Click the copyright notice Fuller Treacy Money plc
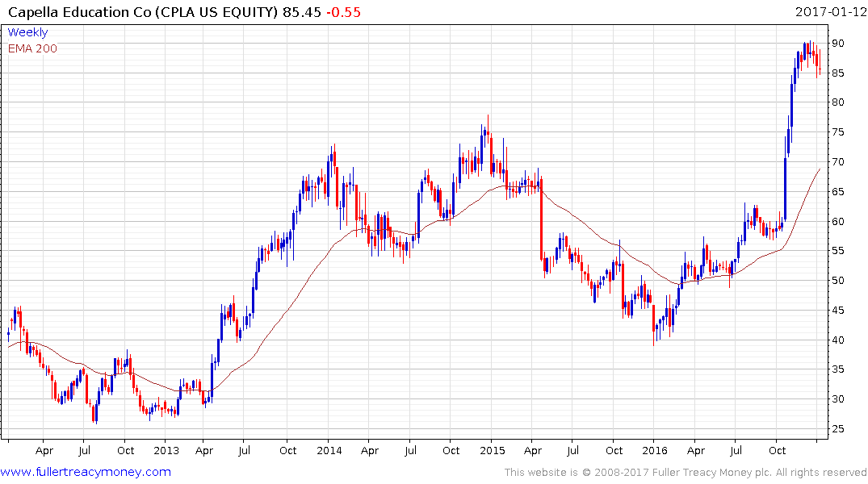This screenshot has height=484, width=868. (686, 473)
